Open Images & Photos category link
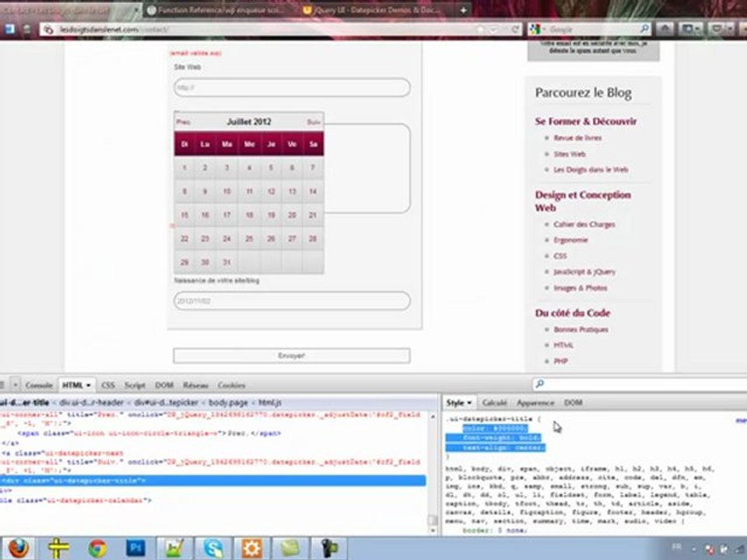Screen dimensions: 747x560 580,288
